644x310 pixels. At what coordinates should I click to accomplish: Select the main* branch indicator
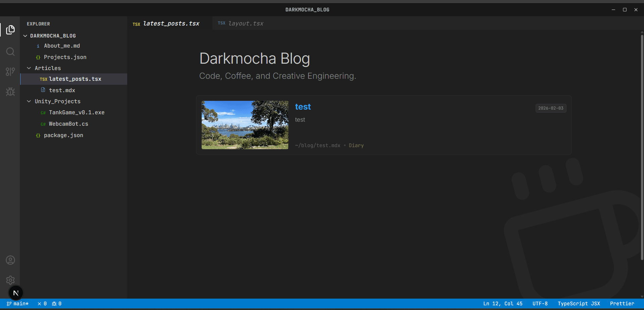pyautogui.click(x=18, y=304)
